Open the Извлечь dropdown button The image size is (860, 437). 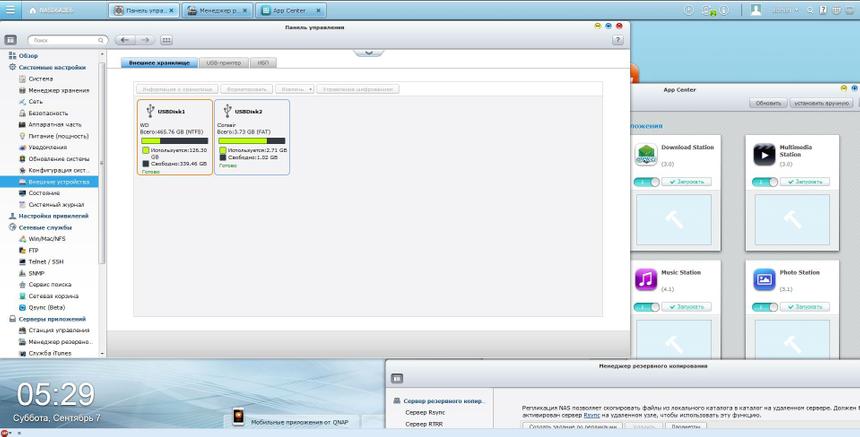coord(294,89)
